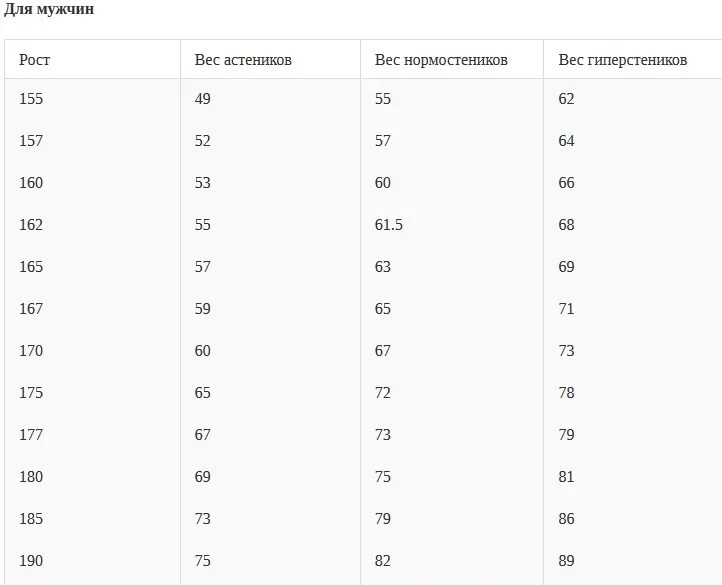Select the height cell 170

pyautogui.click(x=31, y=351)
